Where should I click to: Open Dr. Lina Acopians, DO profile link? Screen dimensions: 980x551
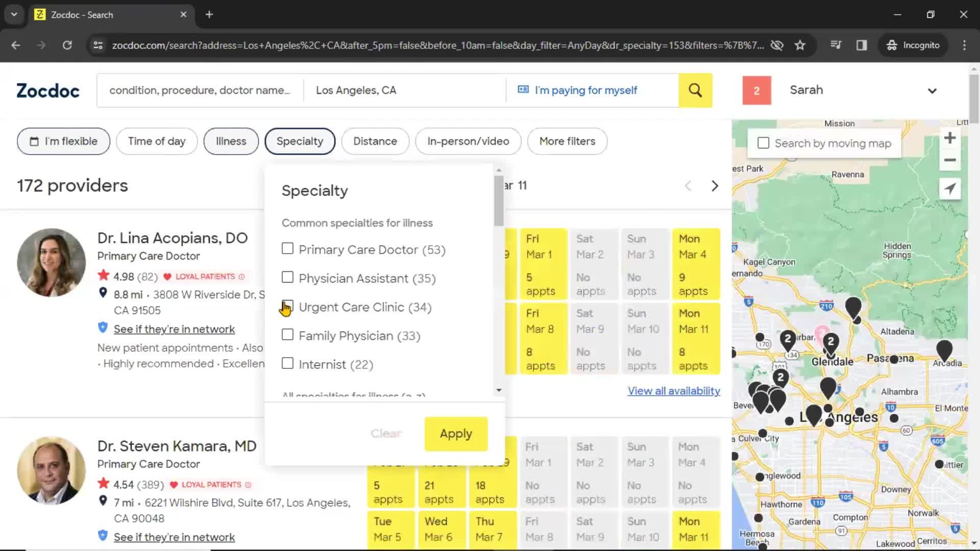173,238
